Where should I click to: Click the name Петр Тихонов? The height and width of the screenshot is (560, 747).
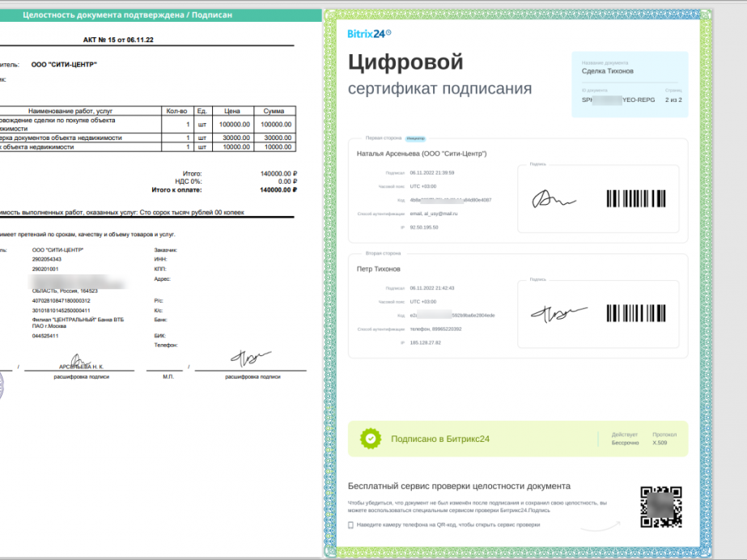point(378,269)
